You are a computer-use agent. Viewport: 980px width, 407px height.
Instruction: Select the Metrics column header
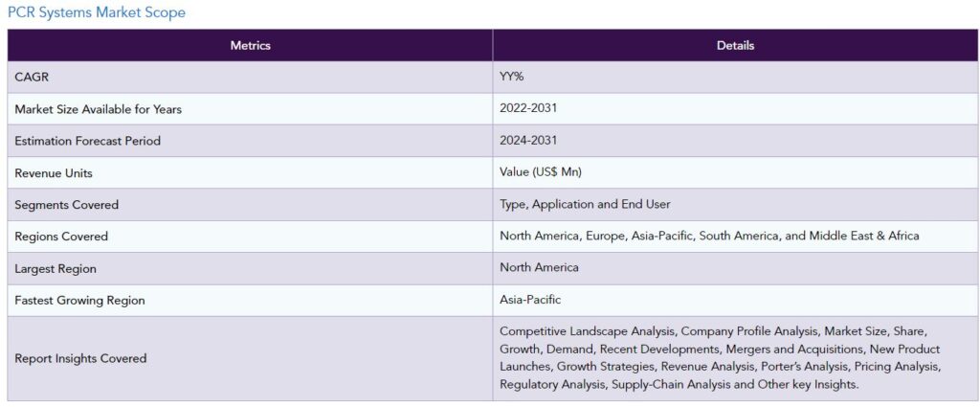pos(250,46)
